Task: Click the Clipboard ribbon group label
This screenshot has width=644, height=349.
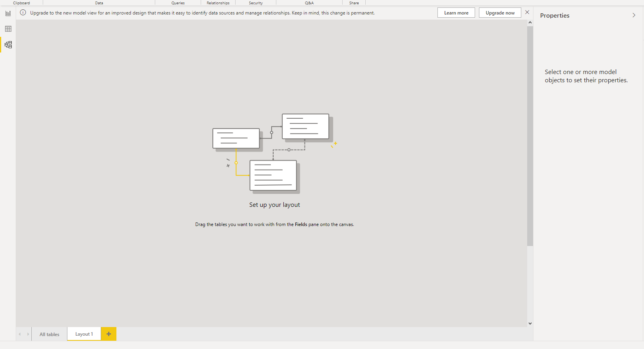Action: (22, 3)
